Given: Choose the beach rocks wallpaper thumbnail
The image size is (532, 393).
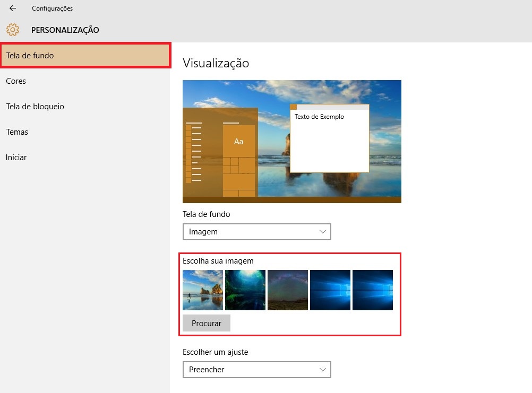Looking at the screenshot, I should [203, 290].
